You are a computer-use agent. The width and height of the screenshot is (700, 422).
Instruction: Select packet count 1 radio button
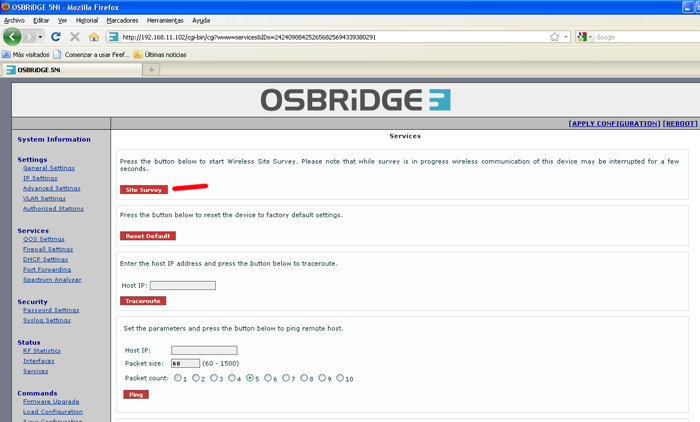click(178, 378)
